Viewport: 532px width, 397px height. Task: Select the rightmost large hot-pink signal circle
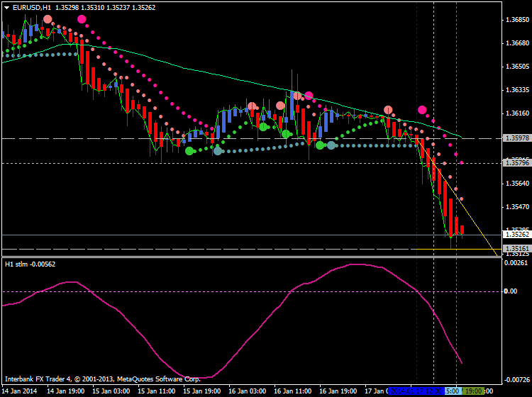(422, 110)
